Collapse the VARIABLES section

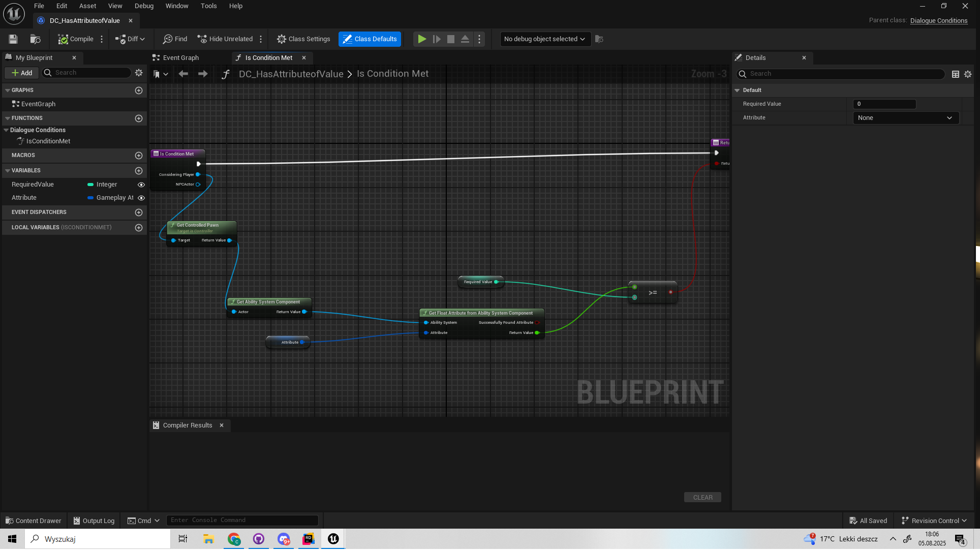click(8, 171)
